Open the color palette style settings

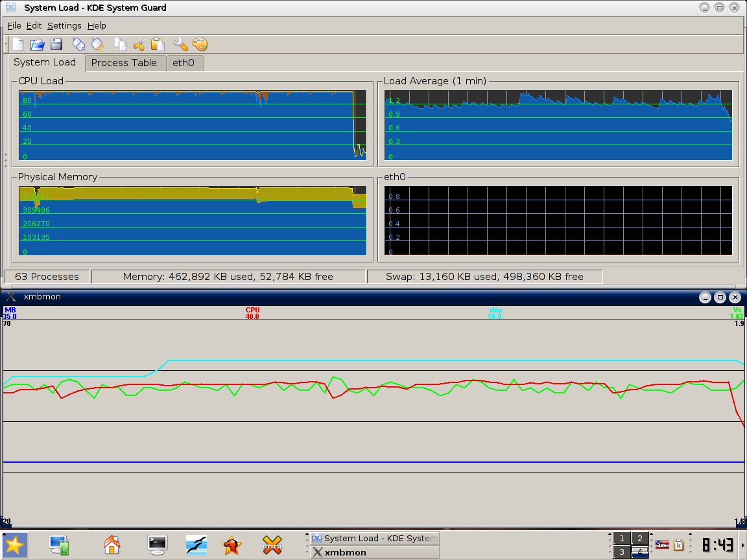[200, 44]
